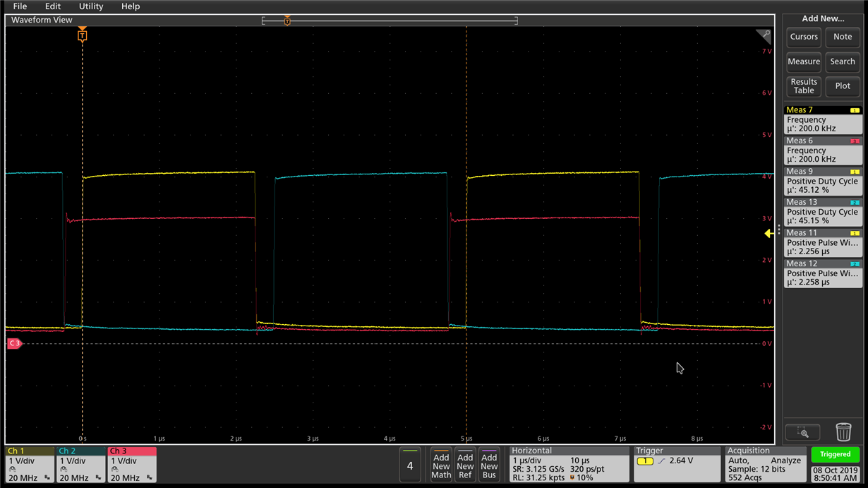Click the trigger position T in overview bar
The width and height of the screenshot is (868, 488).
point(287,20)
